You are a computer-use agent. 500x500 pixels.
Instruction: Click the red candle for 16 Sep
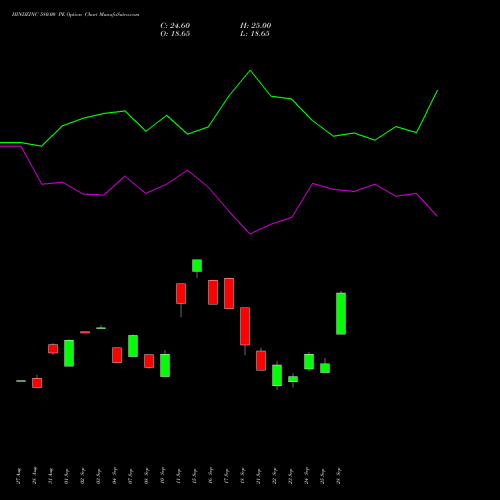click(213, 292)
